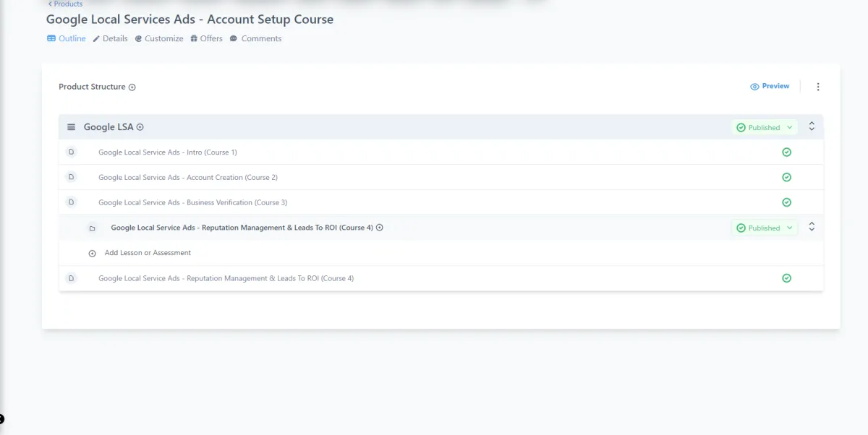Collapse the Google LSA category with up-down chevron
Screen dimensions: 868x435
812,126
